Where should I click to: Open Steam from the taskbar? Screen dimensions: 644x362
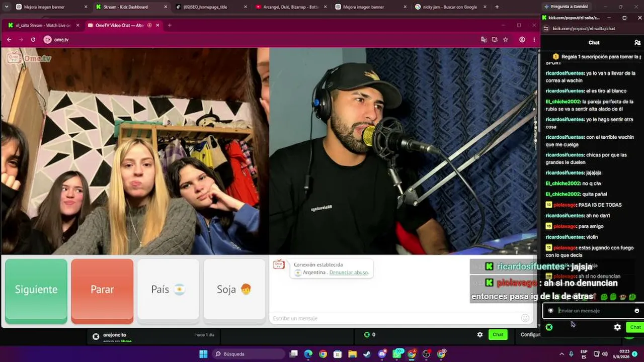367,354
